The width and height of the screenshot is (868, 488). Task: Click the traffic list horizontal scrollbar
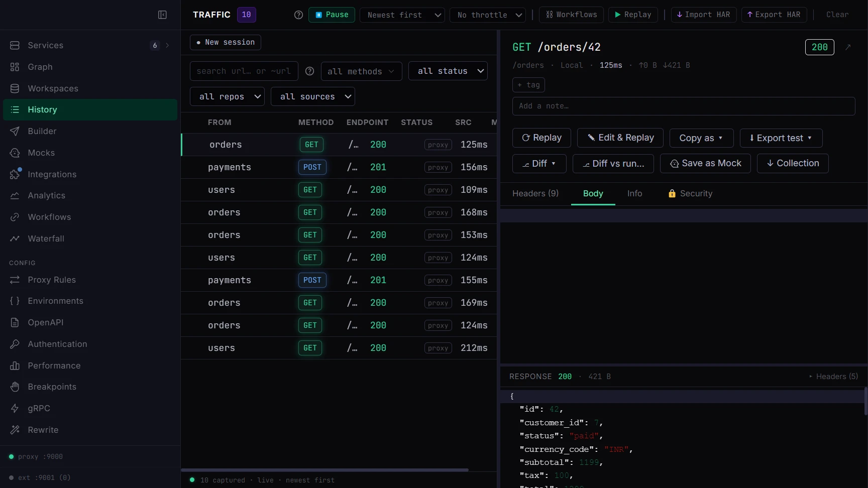[x=324, y=470]
